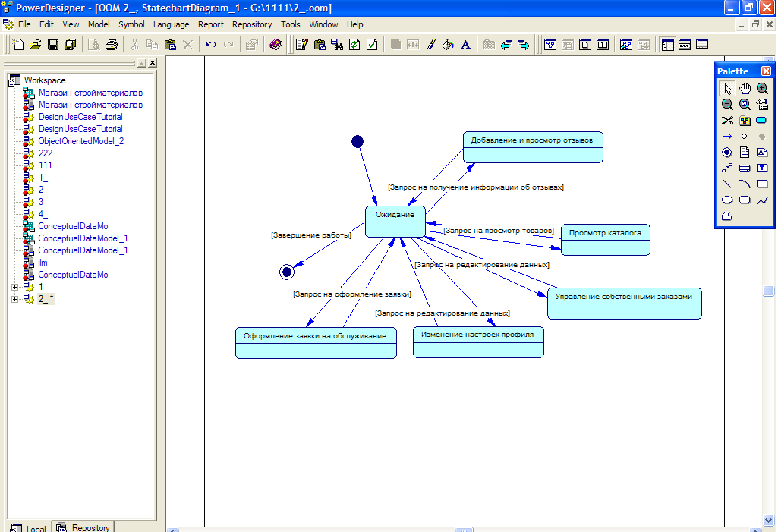Select the Grabber hand tool in Palette
Viewport: 778px width, 532px height.
[745, 88]
